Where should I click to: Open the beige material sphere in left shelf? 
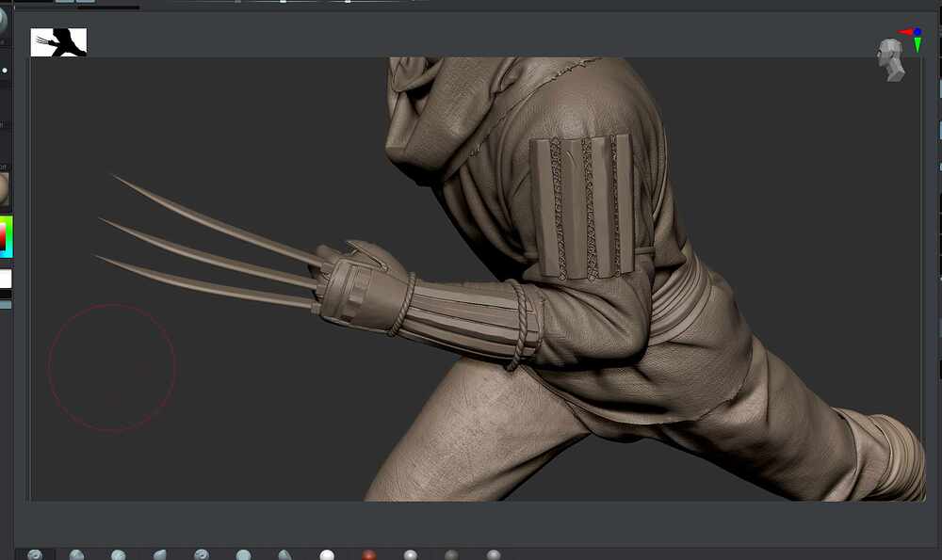[4, 189]
